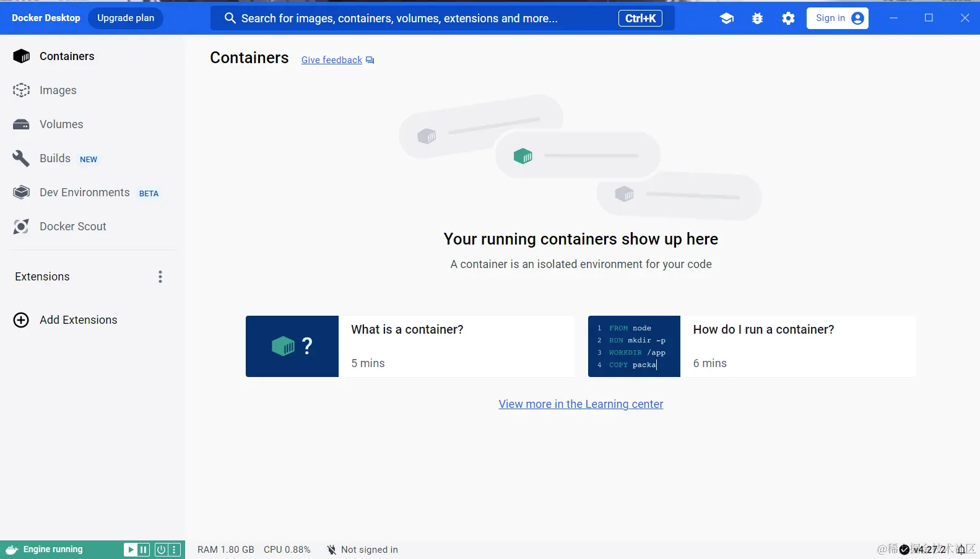
Task: Open Settings via the gear icon
Action: (788, 19)
